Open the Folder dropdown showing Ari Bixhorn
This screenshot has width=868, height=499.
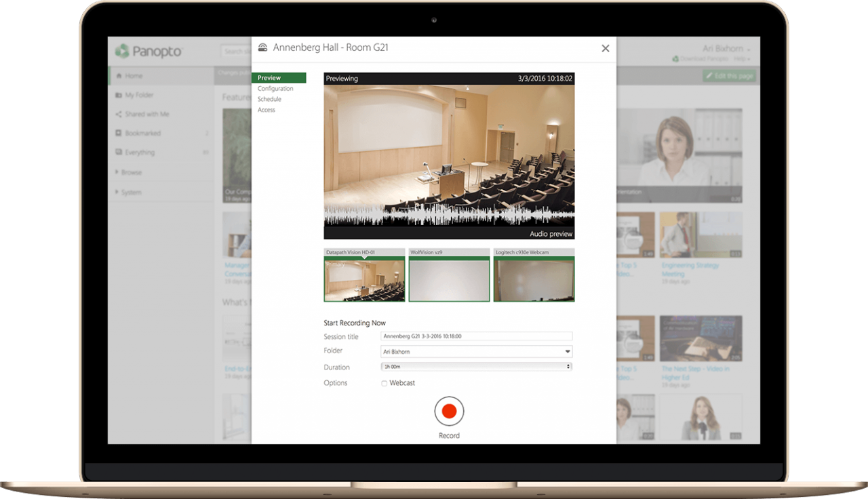tap(567, 351)
